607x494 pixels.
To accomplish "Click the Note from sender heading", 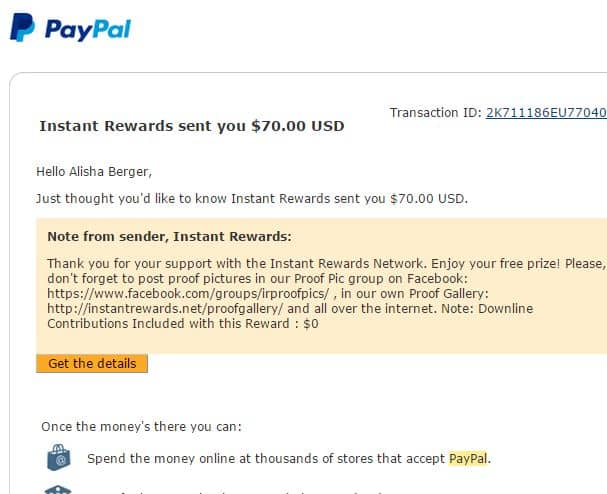I will click(170, 237).
